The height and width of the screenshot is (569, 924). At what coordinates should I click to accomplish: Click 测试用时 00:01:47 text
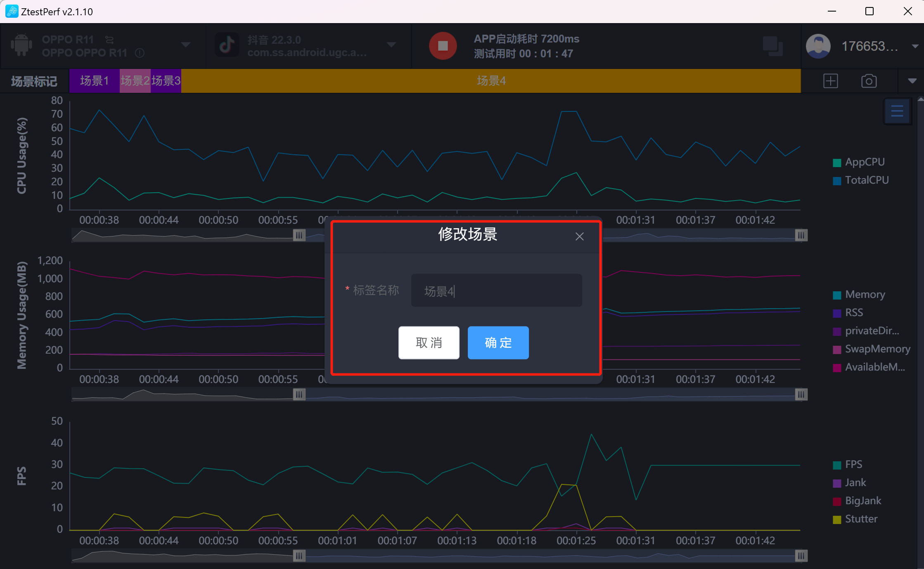(523, 54)
